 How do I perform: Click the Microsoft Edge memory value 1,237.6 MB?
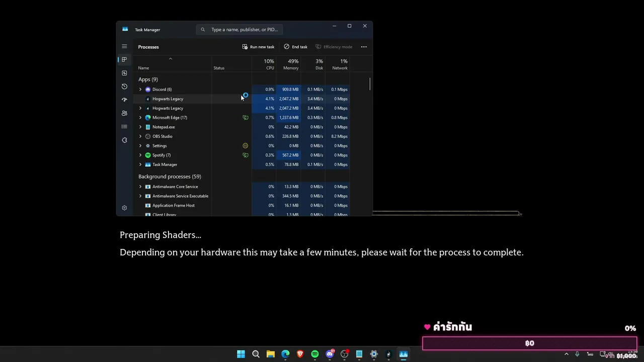point(289,118)
